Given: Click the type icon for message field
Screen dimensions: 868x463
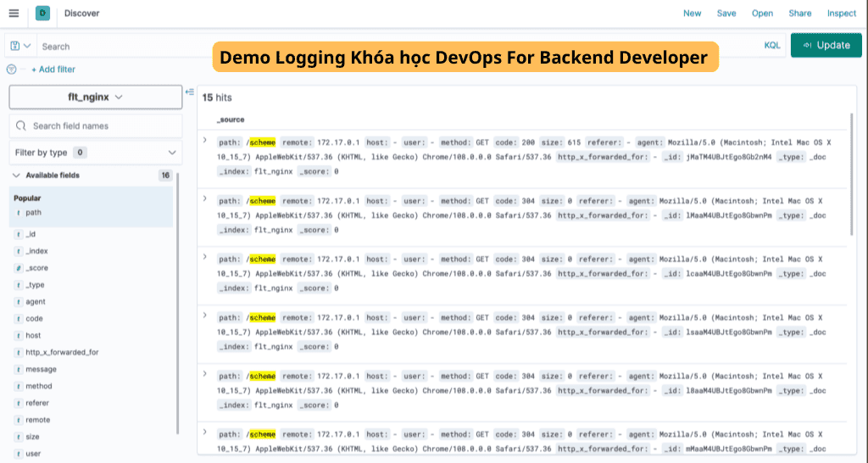Looking at the screenshot, I should point(19,370).
